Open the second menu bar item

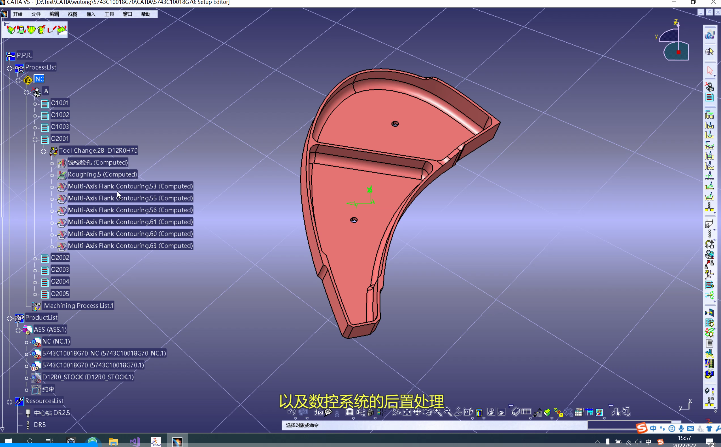click(x=37, y=15)
